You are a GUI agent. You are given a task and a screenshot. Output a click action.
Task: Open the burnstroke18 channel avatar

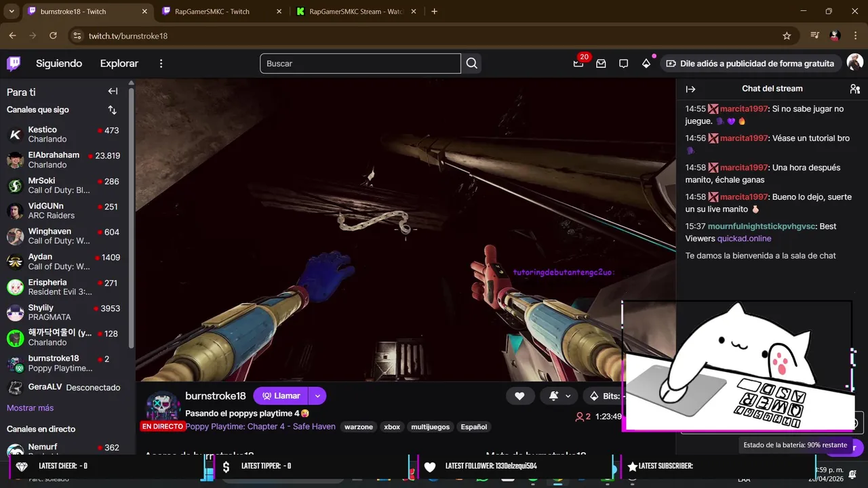click(163, 406)
